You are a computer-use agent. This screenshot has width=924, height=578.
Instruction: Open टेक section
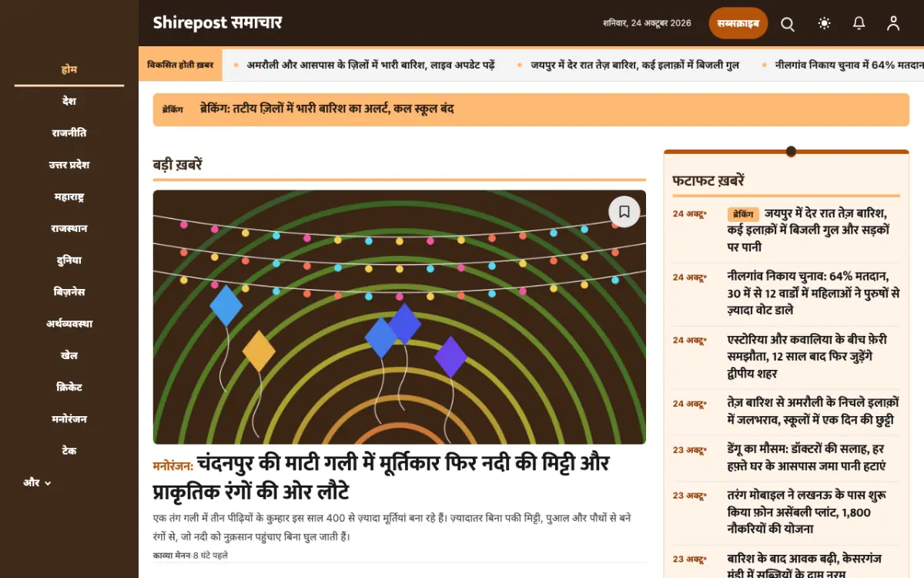69,451
